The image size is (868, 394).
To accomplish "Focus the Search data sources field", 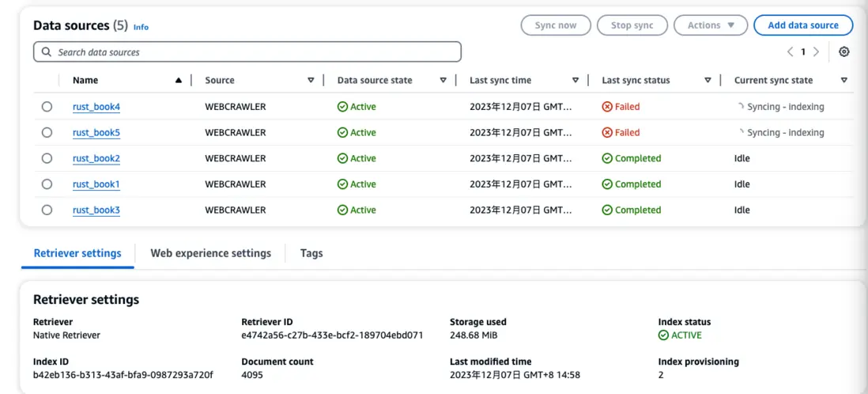I will [x=247, y=52].
